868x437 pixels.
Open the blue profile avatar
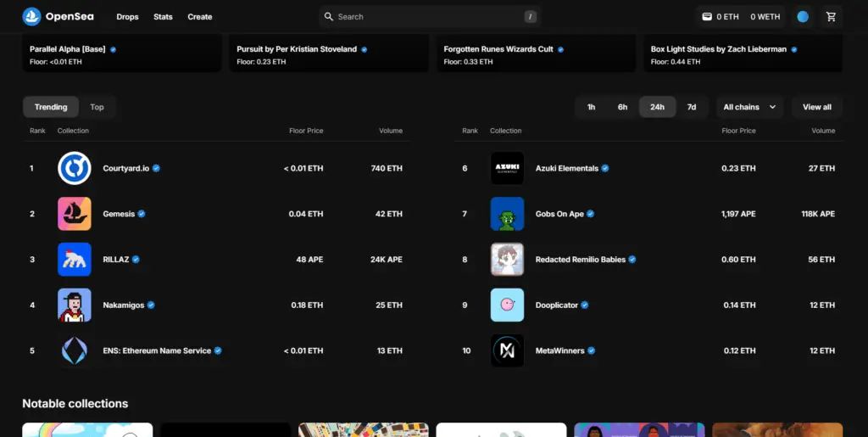point(803,17)
